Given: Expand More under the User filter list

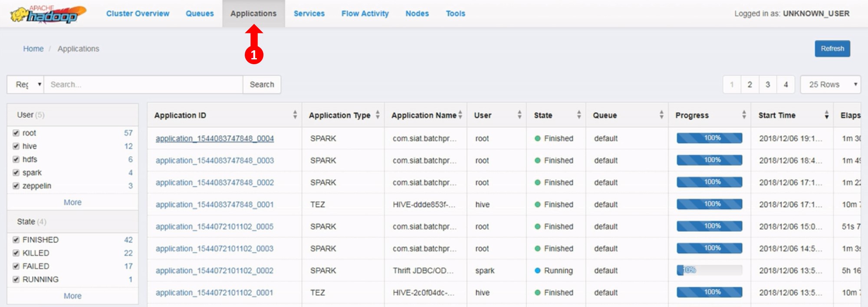Looking at the screenshot, I should pyautogui.click(x=72, y=202).
